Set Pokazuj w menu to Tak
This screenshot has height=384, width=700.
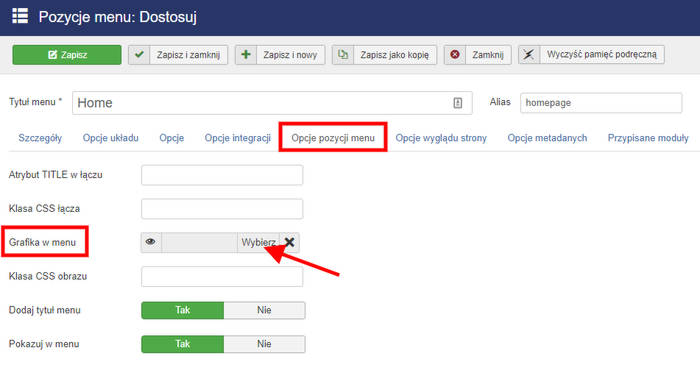183,344
